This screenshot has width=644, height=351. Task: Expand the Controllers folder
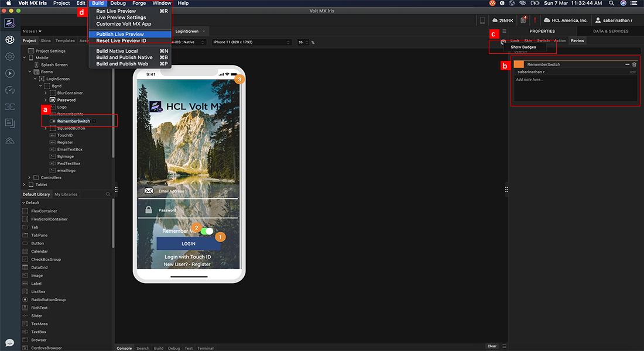pyautogui.click(x=30, y=177)
